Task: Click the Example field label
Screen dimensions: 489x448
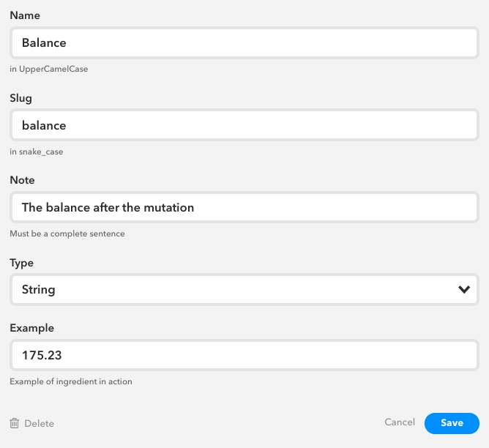Action: [x=32, y=328]
